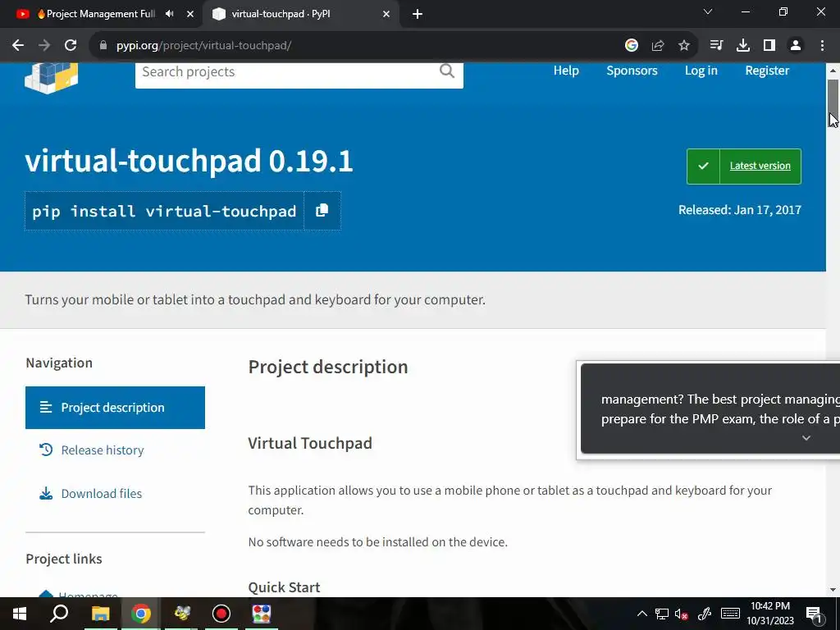Click the pen workspace tray icon
Screen dimensions: 840x630
pyautogui.click(x=705, y=614)
